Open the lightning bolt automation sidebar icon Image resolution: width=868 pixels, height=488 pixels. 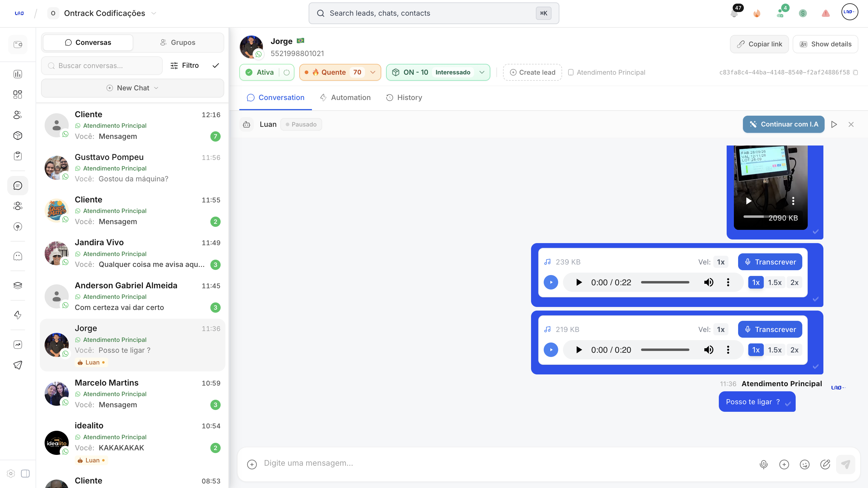point(17,315)
